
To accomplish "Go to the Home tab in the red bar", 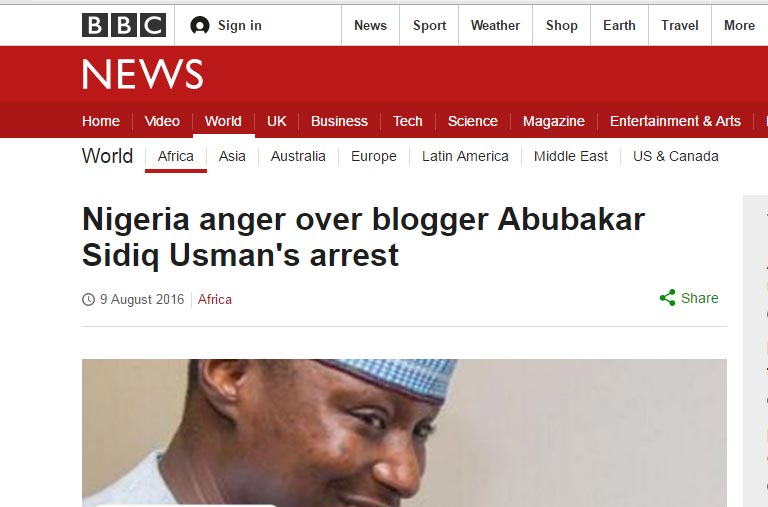I will click(101, 121).
